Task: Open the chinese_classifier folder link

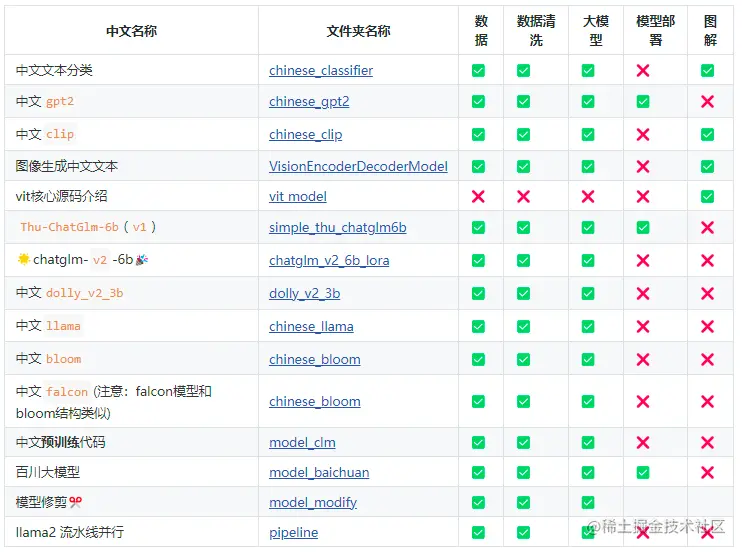Action: coord(321,71)
